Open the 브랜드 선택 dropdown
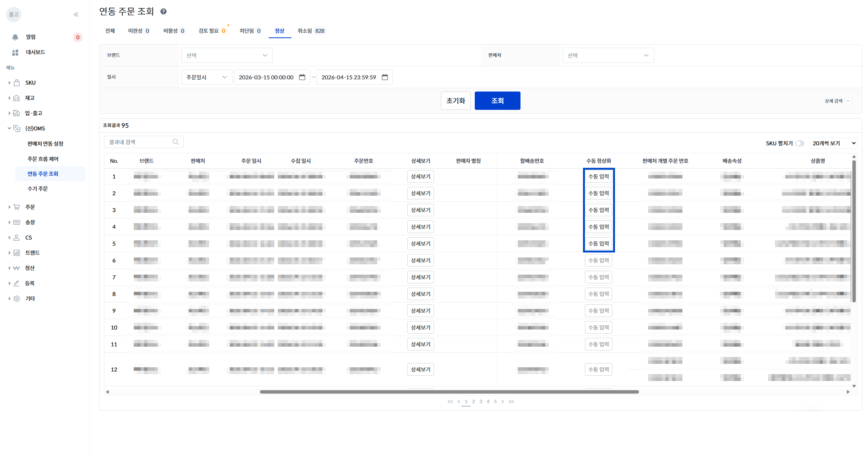This screenshot has width=868, height=455. coord(227,55)
